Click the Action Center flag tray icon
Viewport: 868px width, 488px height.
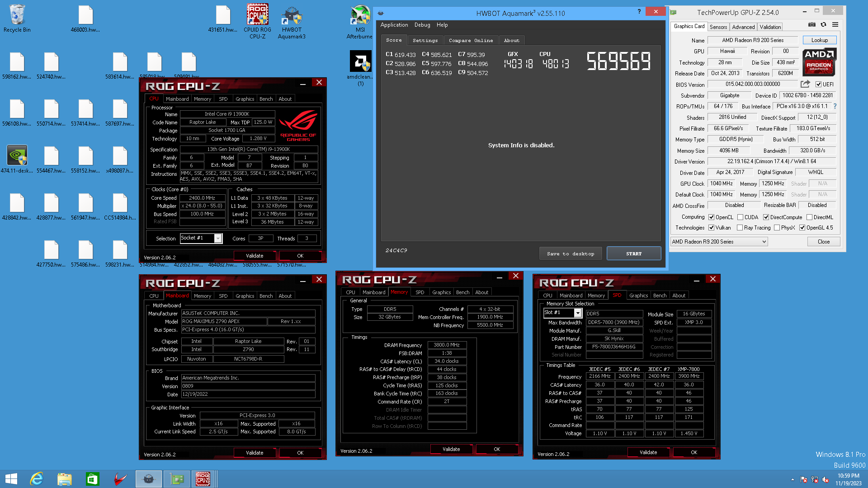[804, 480]
